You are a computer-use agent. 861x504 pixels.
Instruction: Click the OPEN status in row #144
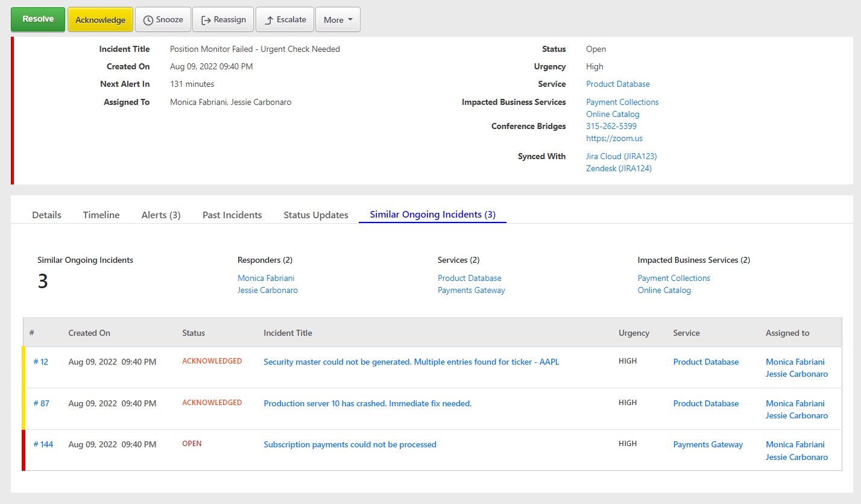click(x=192, y=444)
